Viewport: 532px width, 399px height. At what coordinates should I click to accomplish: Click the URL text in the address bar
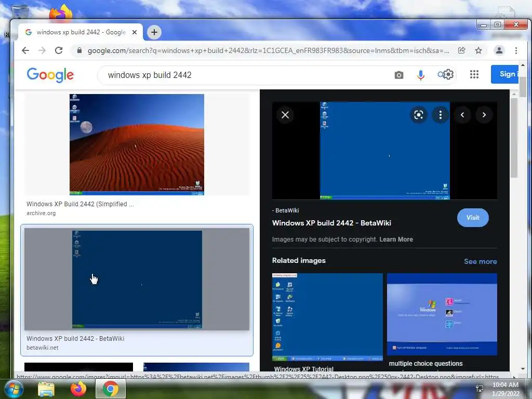[x=268, y=50]
